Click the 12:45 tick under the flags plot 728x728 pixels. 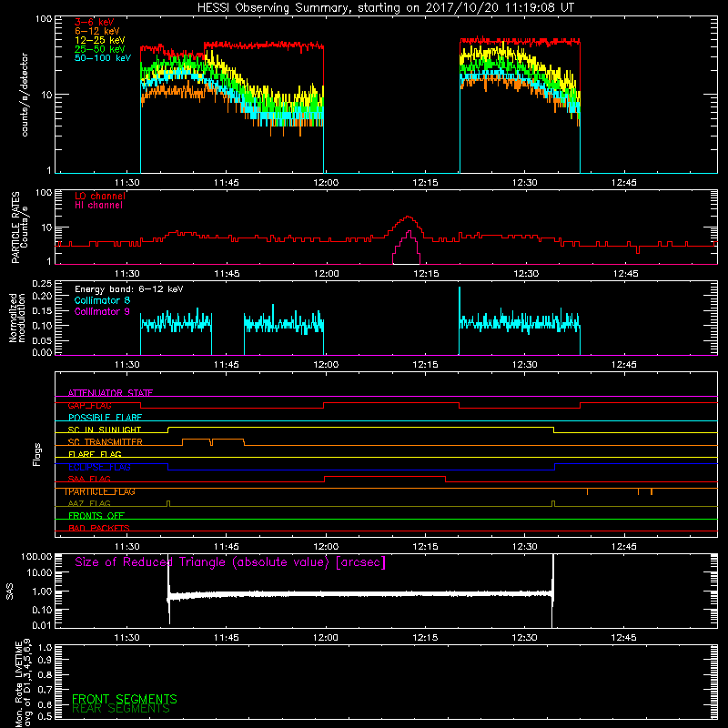point(624,547)
